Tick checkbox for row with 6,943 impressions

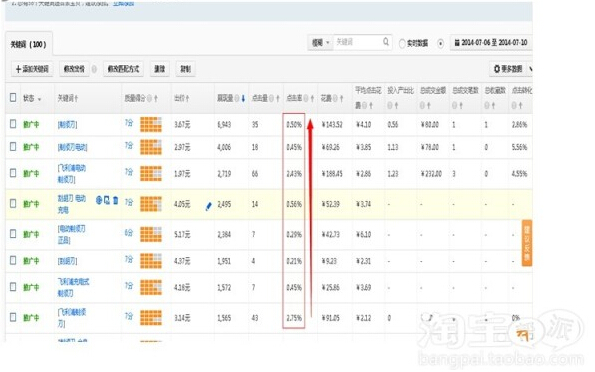click(x=13, y=124)
